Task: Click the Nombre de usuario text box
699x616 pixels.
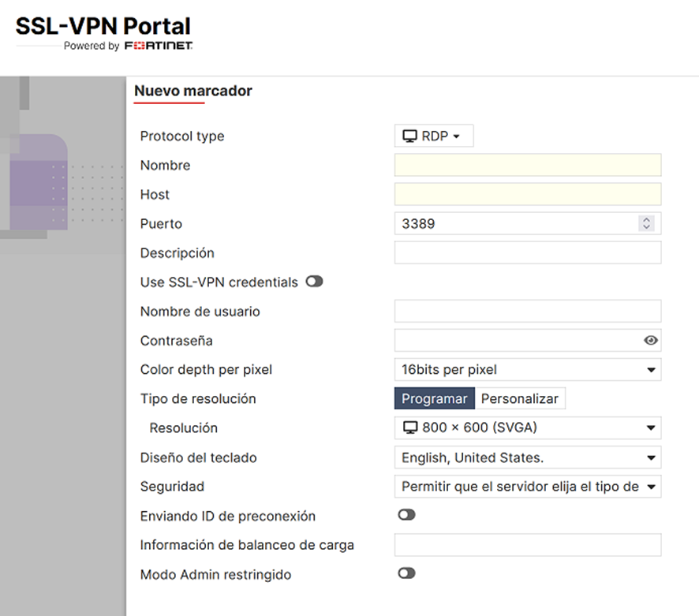Action: pyautogui.click(x=527, y=311)
